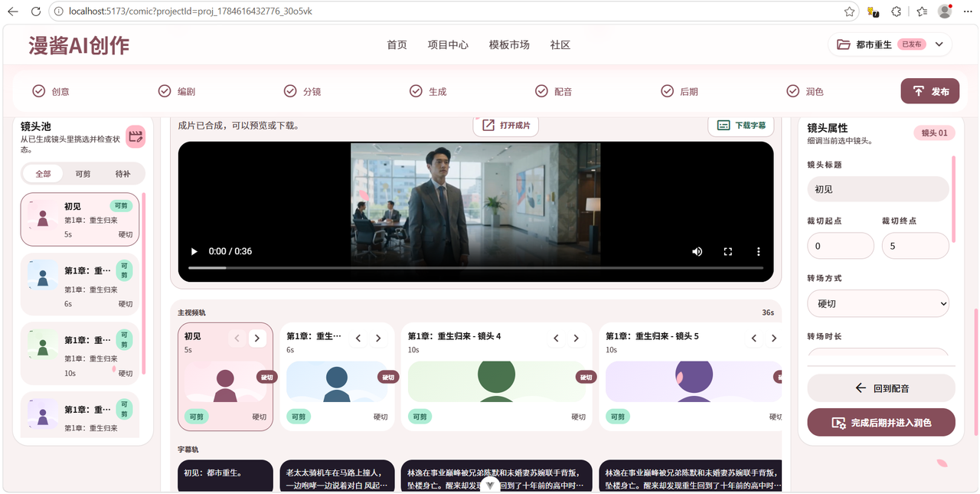The height and width of the screenshot is (494, 980).
Task: Seek on the video progress bar
Action: pos(475,268)
